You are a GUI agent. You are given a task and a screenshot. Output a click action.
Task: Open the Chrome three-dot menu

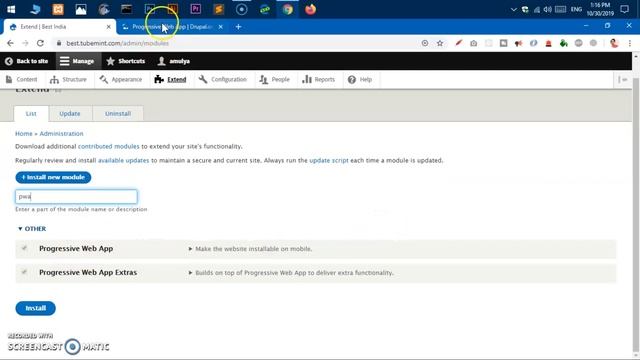tap(630, 43)
